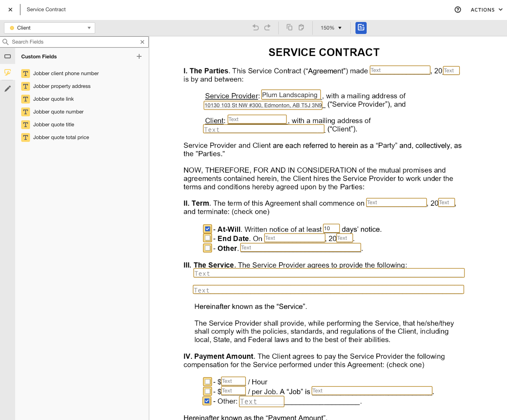507x420 pixels.
Task: Check the End Date checkbox
Action: coord(207,238)
